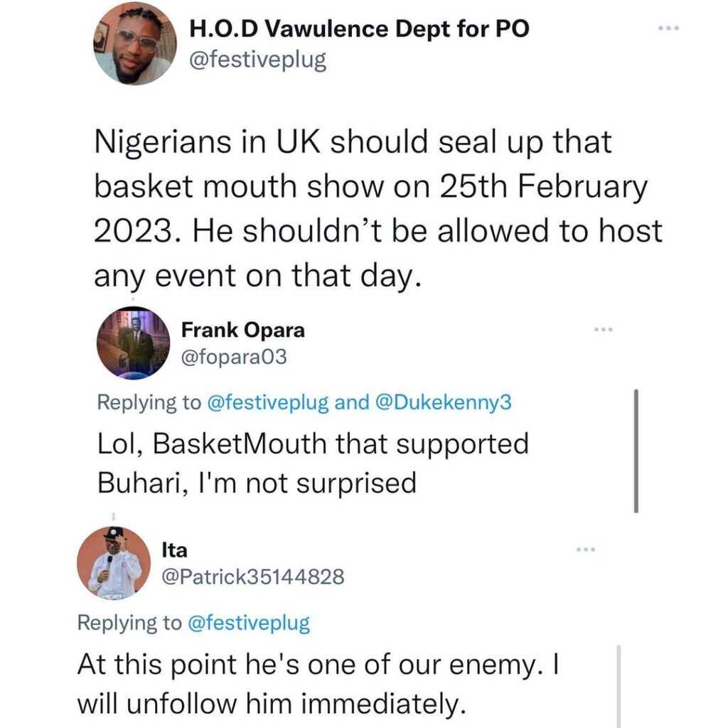Click the @Dukekenny3 mention link

pos(441,402)
